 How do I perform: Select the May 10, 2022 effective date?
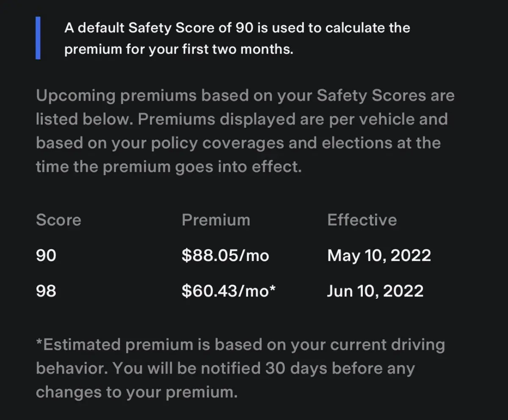pos(379,255)
